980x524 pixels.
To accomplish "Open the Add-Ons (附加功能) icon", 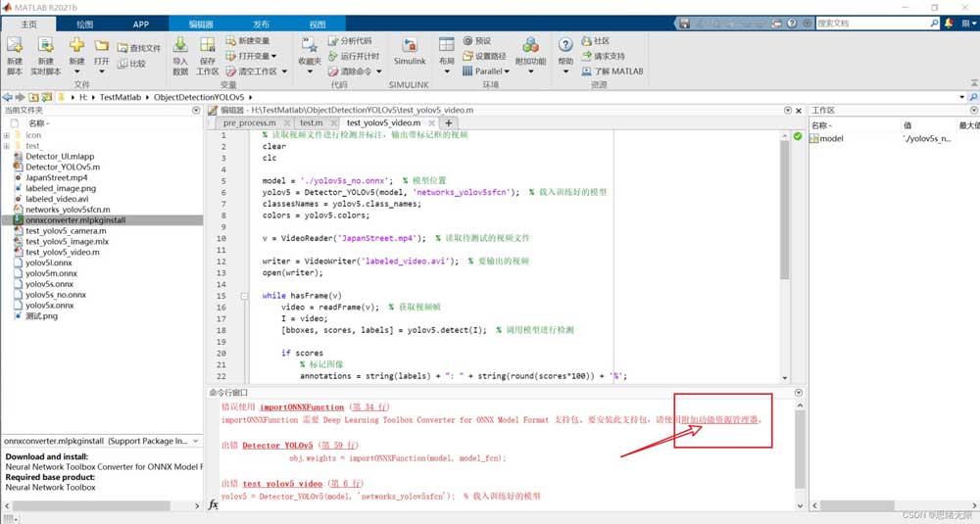I will click(530, 51).
